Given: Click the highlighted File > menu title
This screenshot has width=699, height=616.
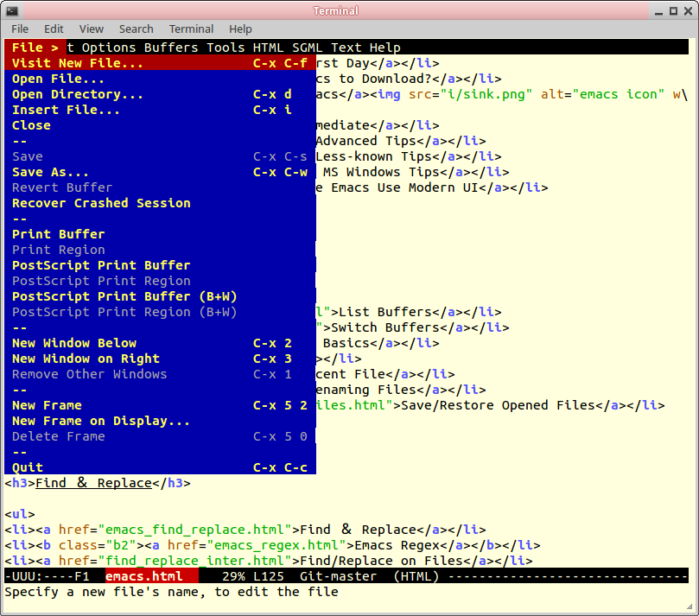Looking at the screenshot, I should pyautogui.click(x=35, y=48).
